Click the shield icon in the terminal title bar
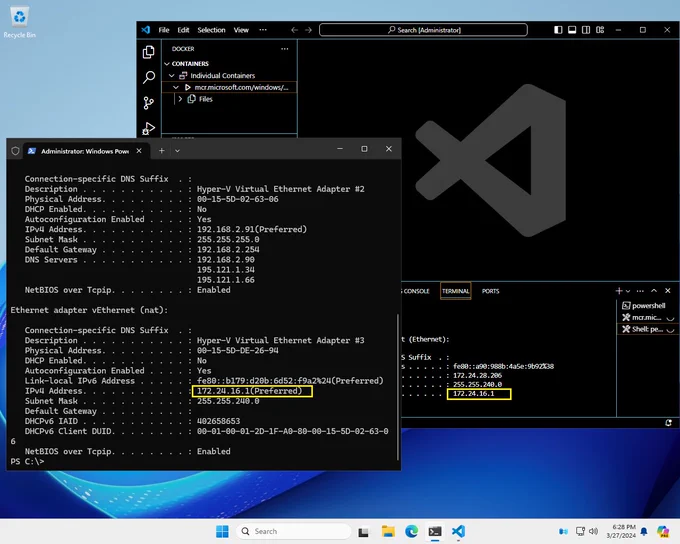Image resolution: width=680 pixels, height=544 pixels. tap(16, 151)
